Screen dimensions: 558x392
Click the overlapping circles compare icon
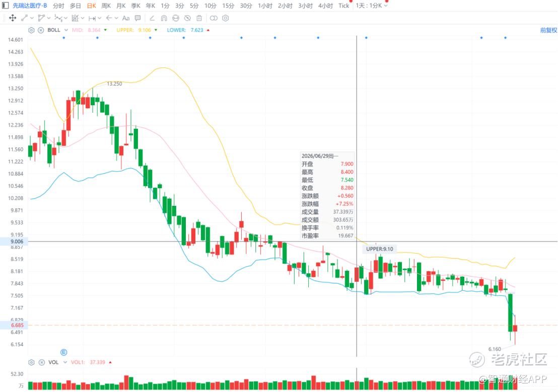coord(214,18)
